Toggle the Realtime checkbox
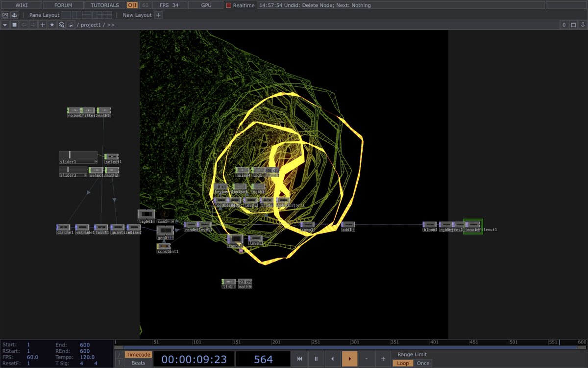 (229, 5)
